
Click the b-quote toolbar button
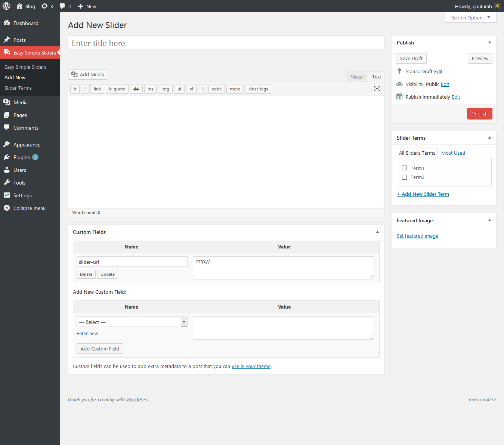click(x=117, y=89)
